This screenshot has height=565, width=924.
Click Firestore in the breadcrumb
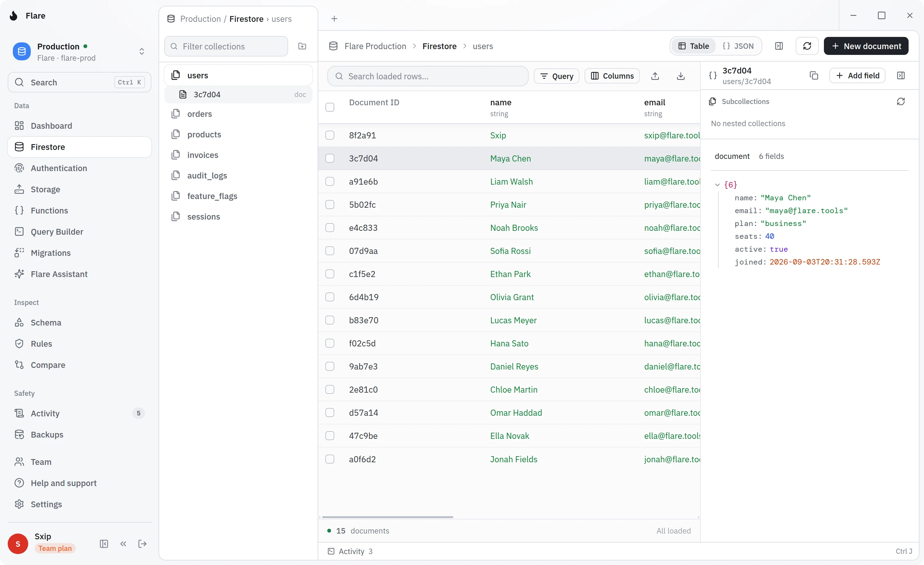click(x=439, y=46)
